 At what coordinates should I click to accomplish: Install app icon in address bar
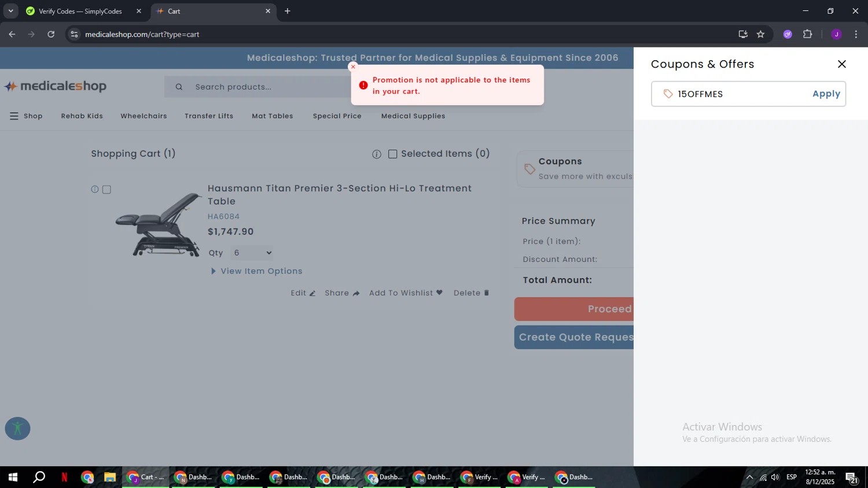(743, 34)
